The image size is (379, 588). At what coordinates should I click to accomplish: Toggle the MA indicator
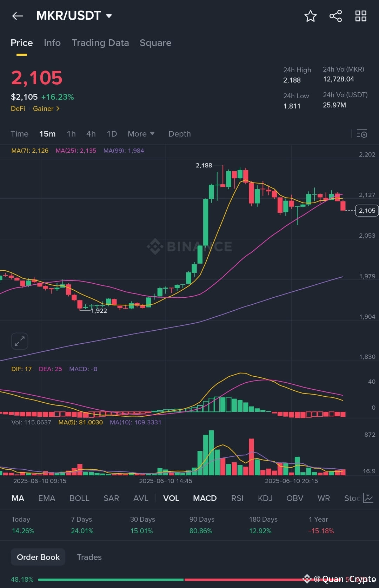(x=18, y=498)
